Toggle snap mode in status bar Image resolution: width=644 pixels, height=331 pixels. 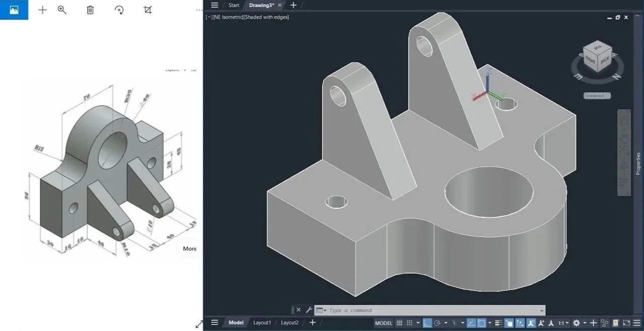[410, 323]
